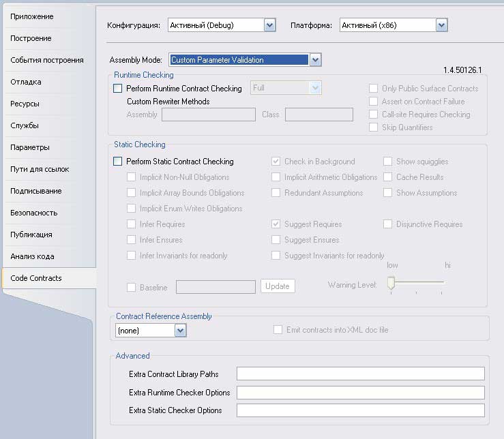
Task: Enable Perform Runtime Contract Checking
Action: point(117,89)
